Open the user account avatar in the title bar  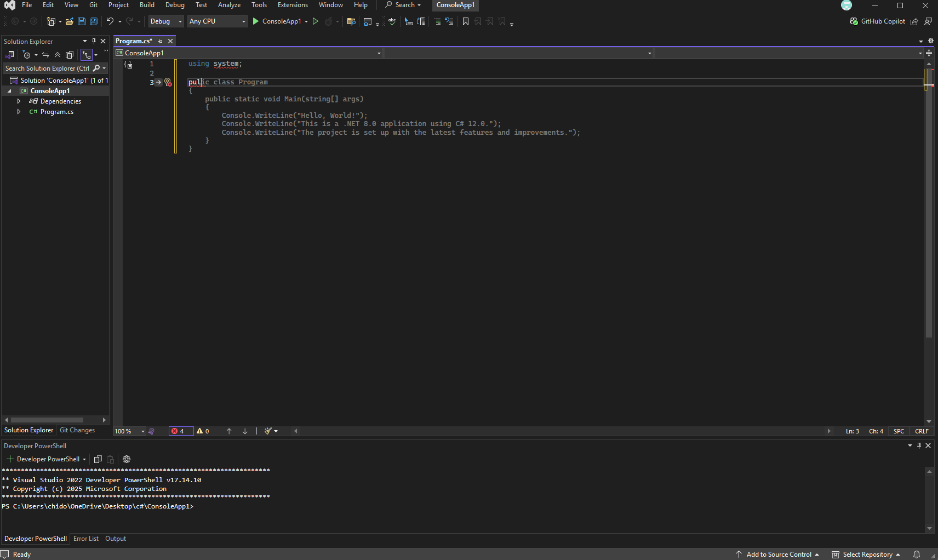tap(847, 5)
